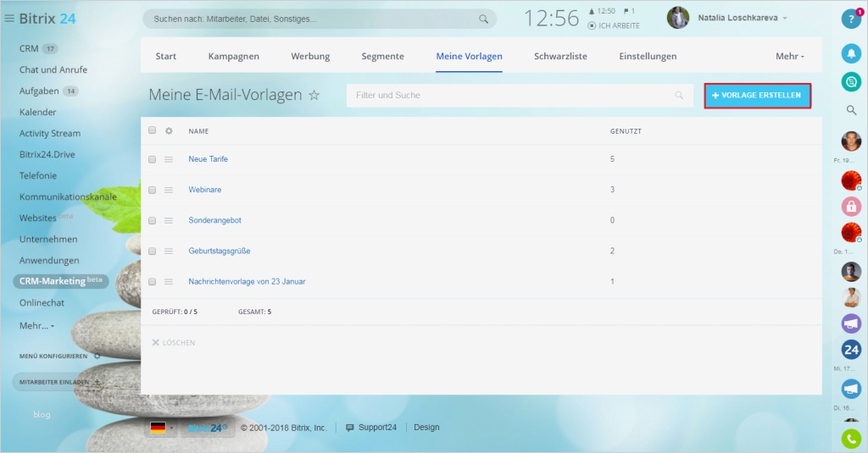Screen dimensions: 868x453
Task: Open the Einstellungen tab
Action: [648, 56]
